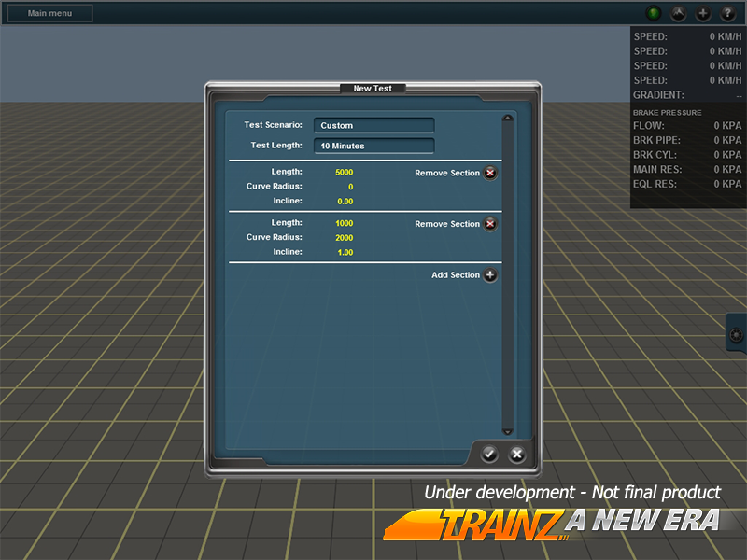Select the mountain graph icon at top right
747x560 pixels.
point(678,13)
